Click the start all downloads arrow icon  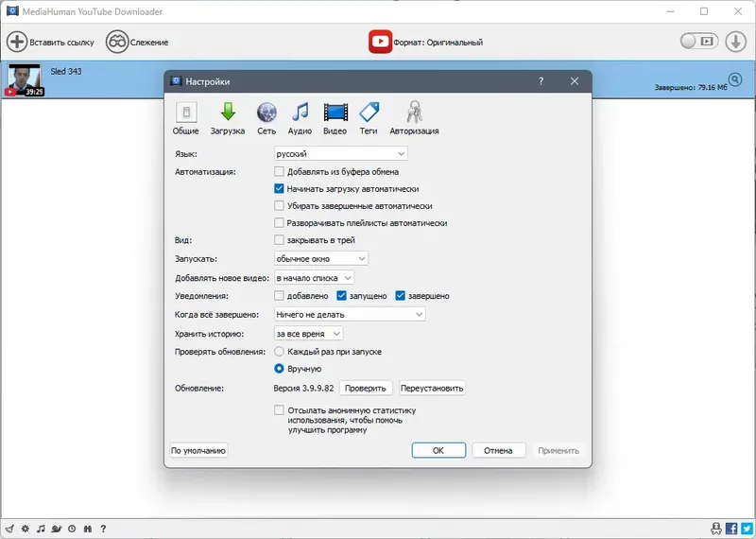pyautogui.click(x=736, y=42)
